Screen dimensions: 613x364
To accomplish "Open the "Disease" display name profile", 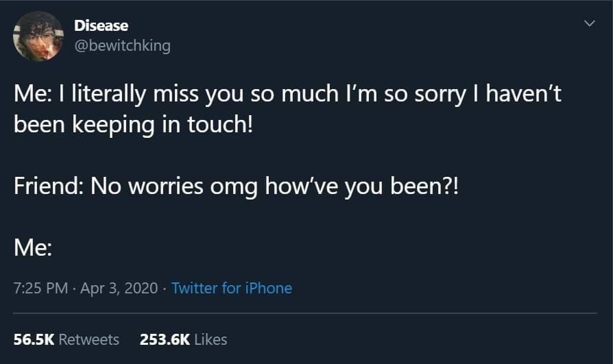I will 101,25.
